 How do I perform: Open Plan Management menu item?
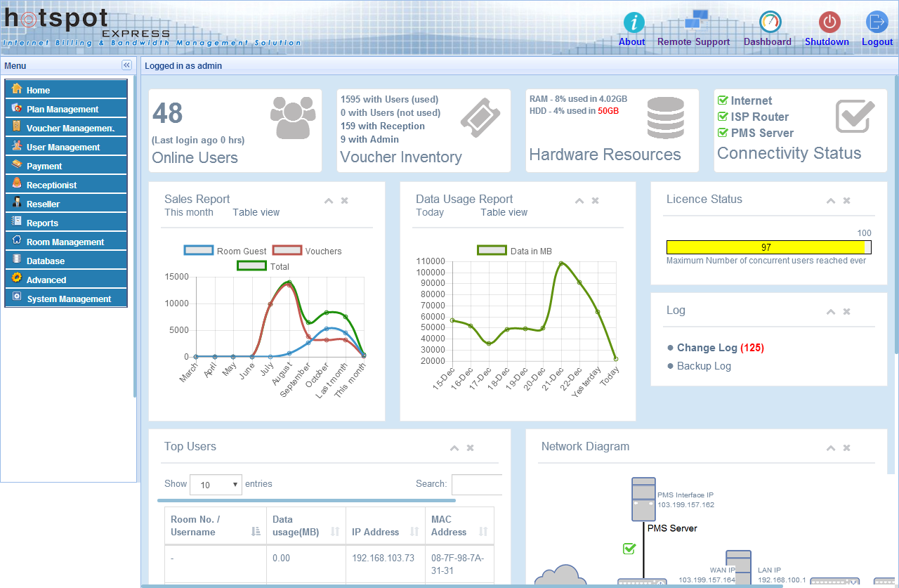63,109
